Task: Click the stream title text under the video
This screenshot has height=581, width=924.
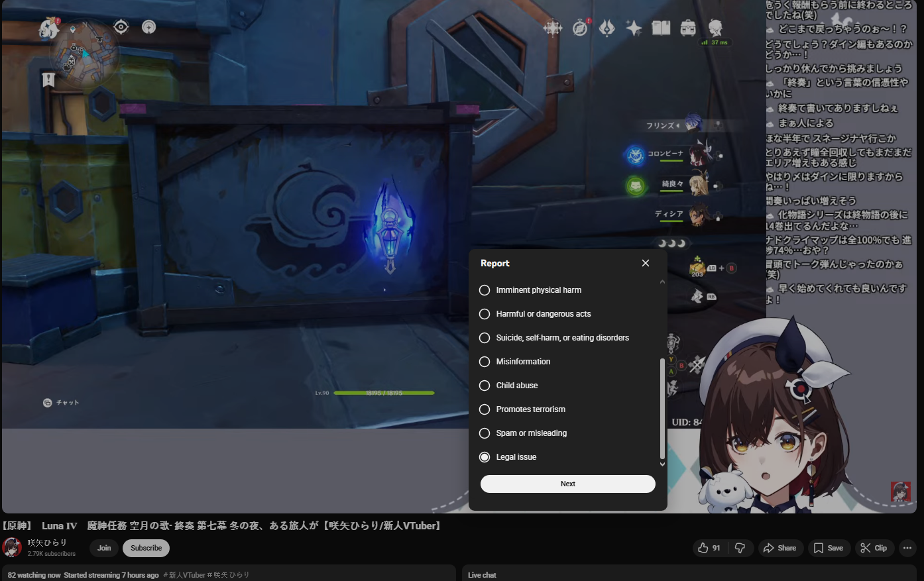Action: pyautogui.click(x=221, y=526)
